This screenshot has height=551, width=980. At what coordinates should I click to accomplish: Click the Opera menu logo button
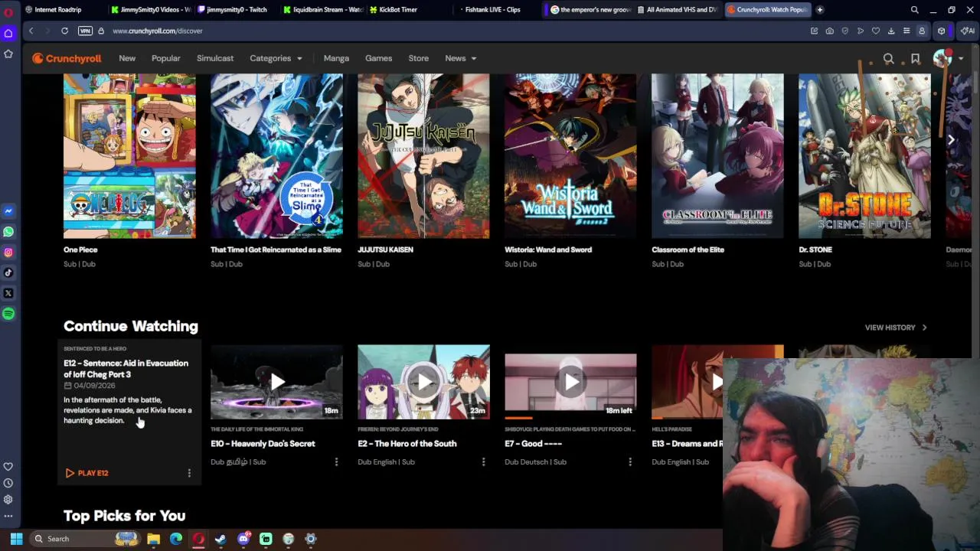click(x=8, y=12)
